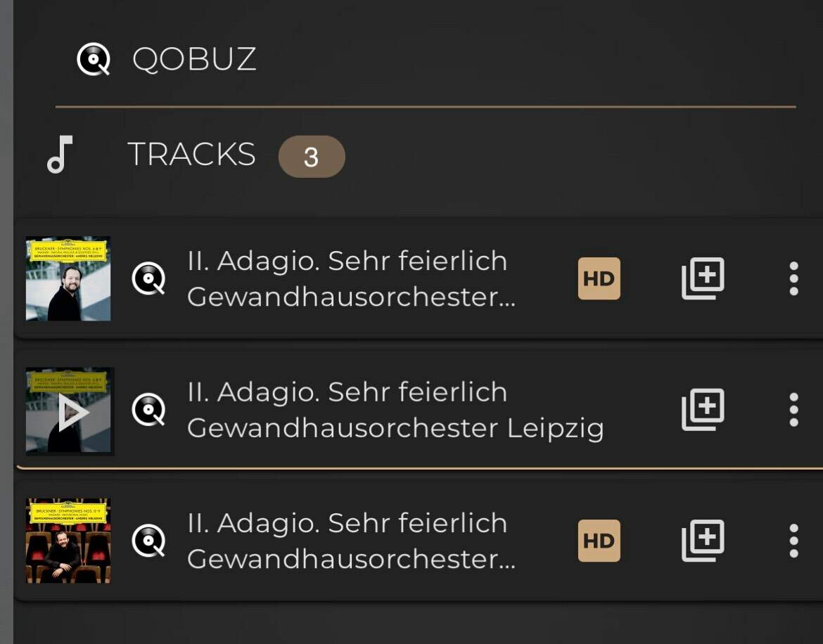
Task: Click the tracks count badge showing 3
Action: tap(312, 157)
